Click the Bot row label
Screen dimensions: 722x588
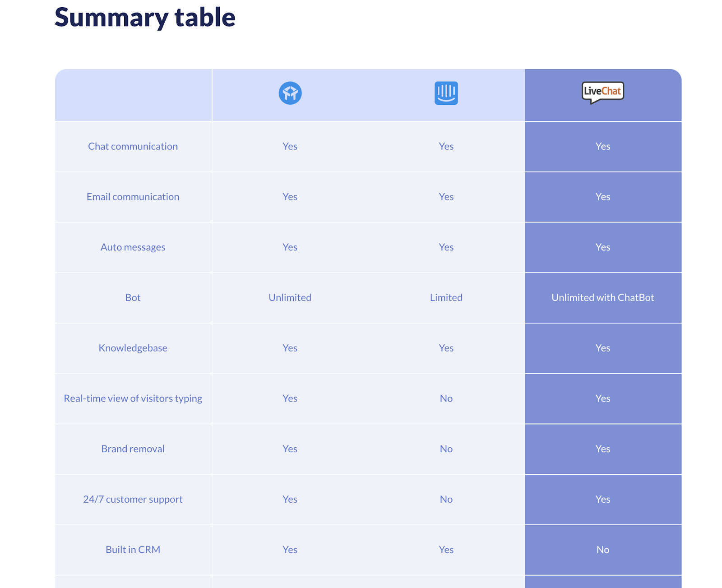pyautogui.click(x=133, y=298)
